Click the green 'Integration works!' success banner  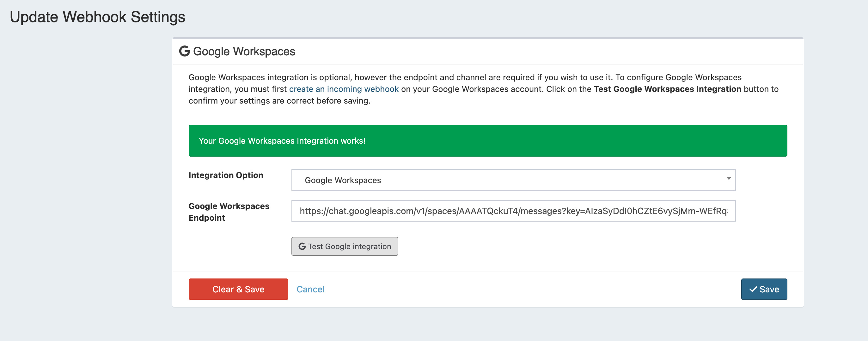tap(487, 141)
